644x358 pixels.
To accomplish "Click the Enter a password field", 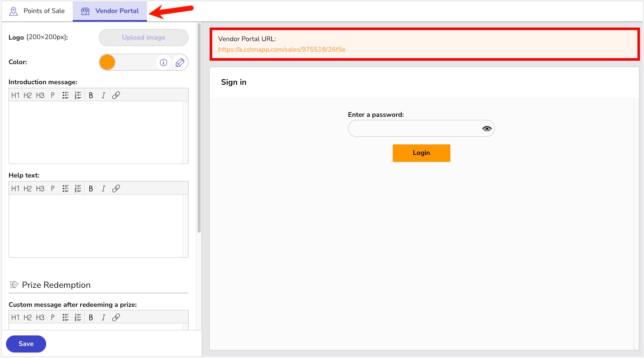I will [414, 129].
